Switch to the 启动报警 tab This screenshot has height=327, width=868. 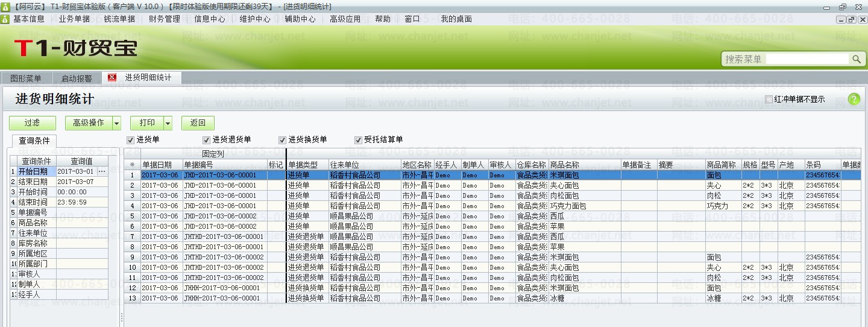click(x=77, y=78)
